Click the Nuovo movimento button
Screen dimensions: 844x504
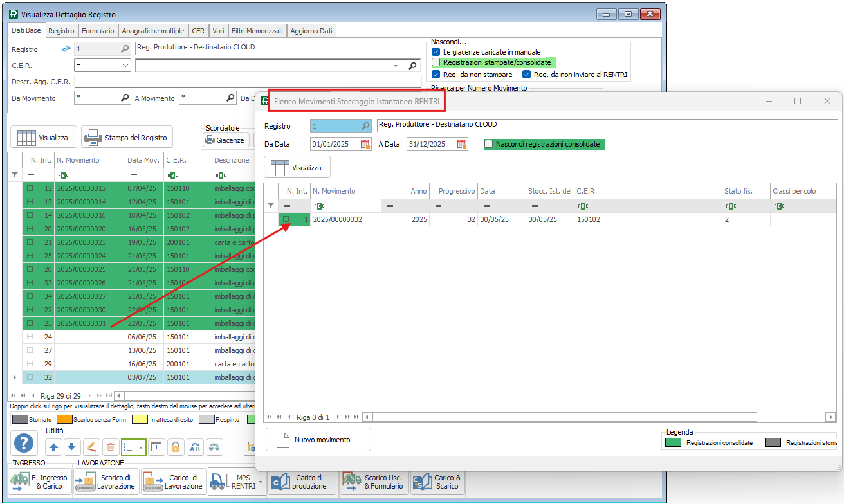pyautogui.click(x=318, y=440)
